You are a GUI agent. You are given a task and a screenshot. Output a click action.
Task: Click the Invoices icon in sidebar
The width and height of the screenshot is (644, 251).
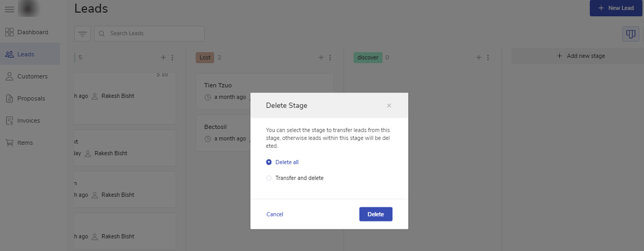[9, 121]
